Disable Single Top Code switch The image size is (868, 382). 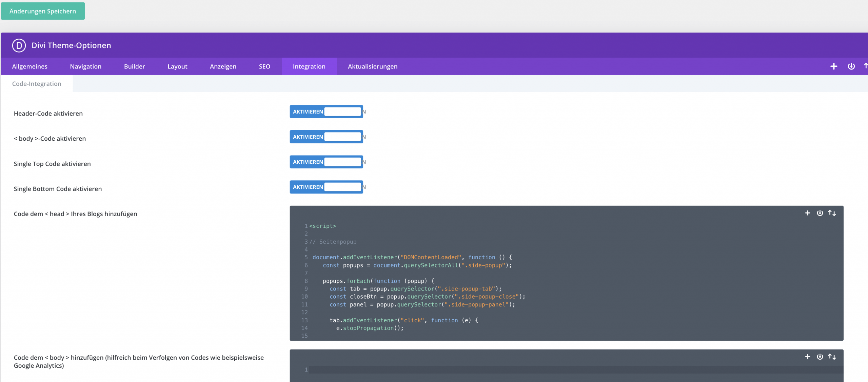326,162
